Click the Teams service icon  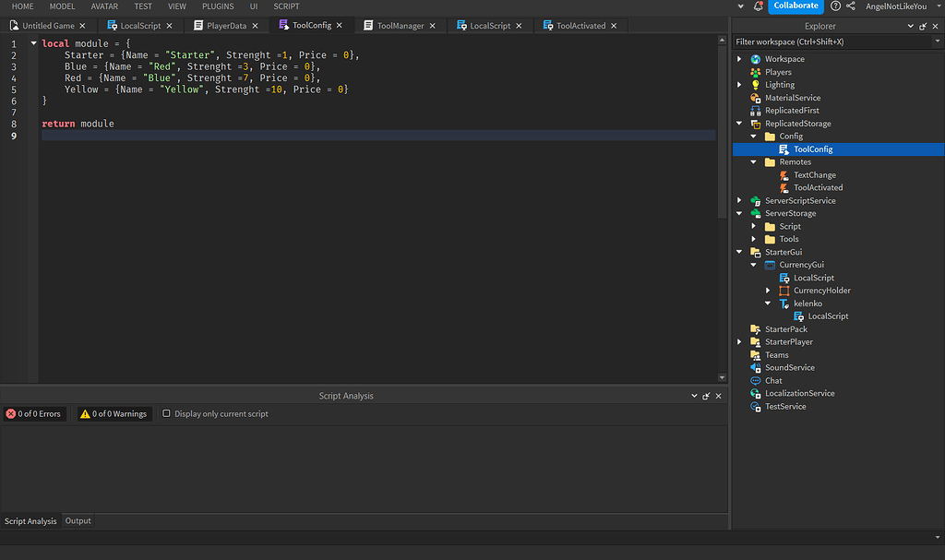(x=756, y=354)
